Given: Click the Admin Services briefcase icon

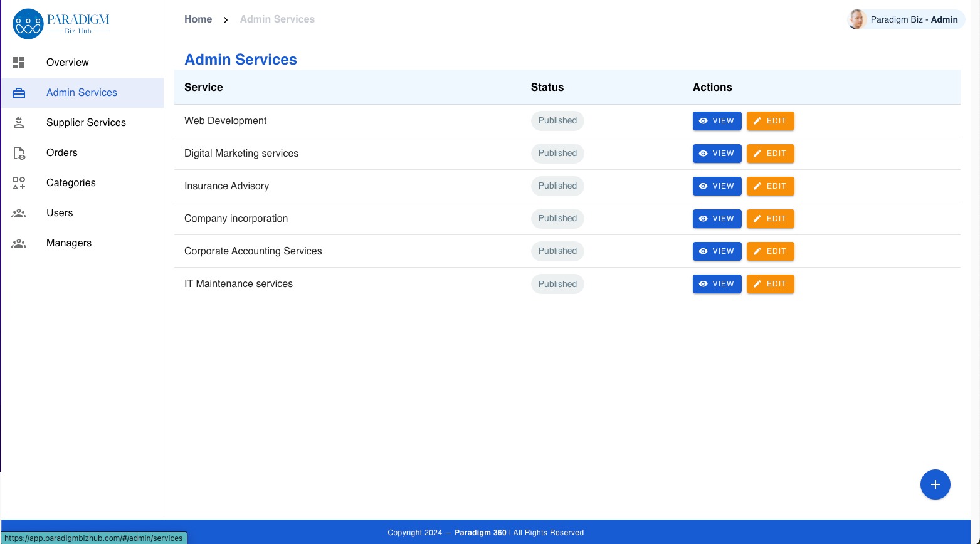Looking at the screenshot, I should point(19,93).
